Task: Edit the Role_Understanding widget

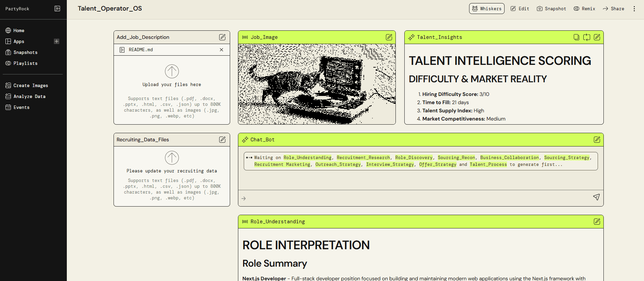Action: 597,221
